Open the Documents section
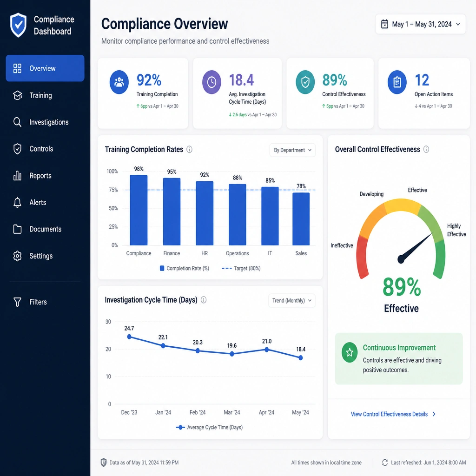Screen dimensions: 476x476 coord(45,229)
